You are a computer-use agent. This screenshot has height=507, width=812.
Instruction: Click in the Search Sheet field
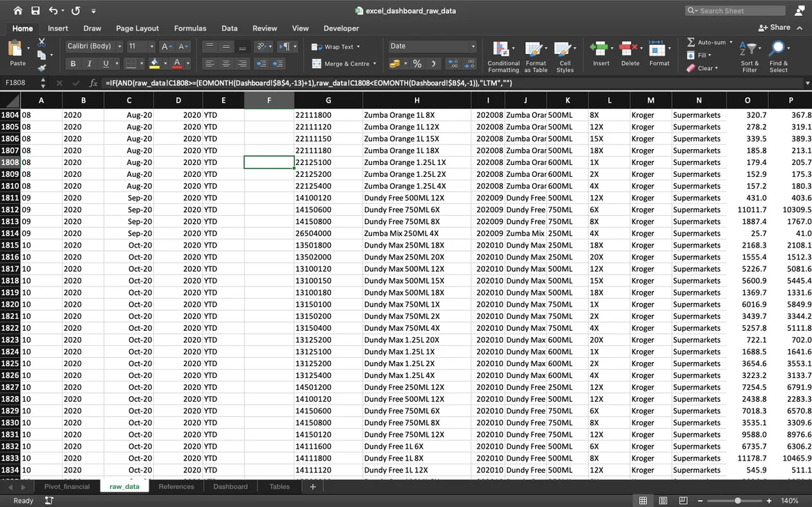pyautogui.click(x=739, y=11)
